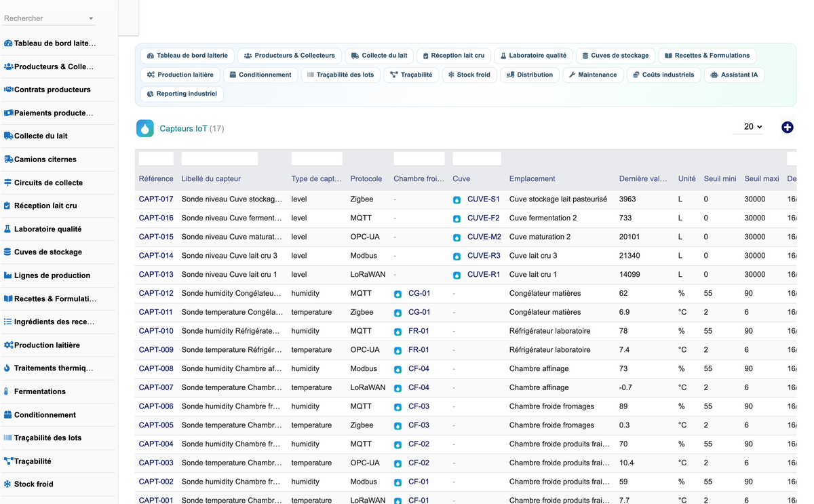Open Collecte du lait top tab
The image size is (814, 504).
379,56
